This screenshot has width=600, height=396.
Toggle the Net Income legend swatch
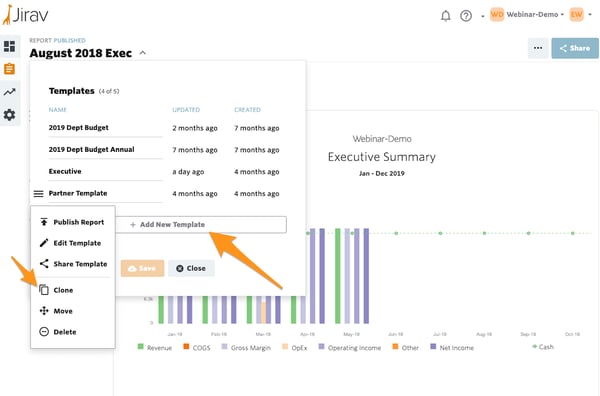(x=433, y=347)
